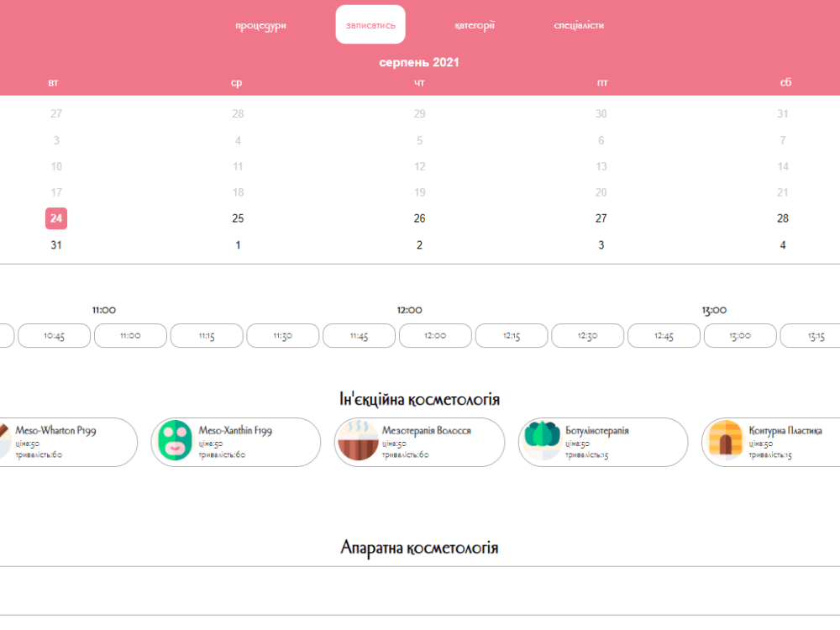This screenshot has height=630, width=840.
Task: Click the Мезотерапія Волосся sauna bucket icon
Action: [359, 440]
